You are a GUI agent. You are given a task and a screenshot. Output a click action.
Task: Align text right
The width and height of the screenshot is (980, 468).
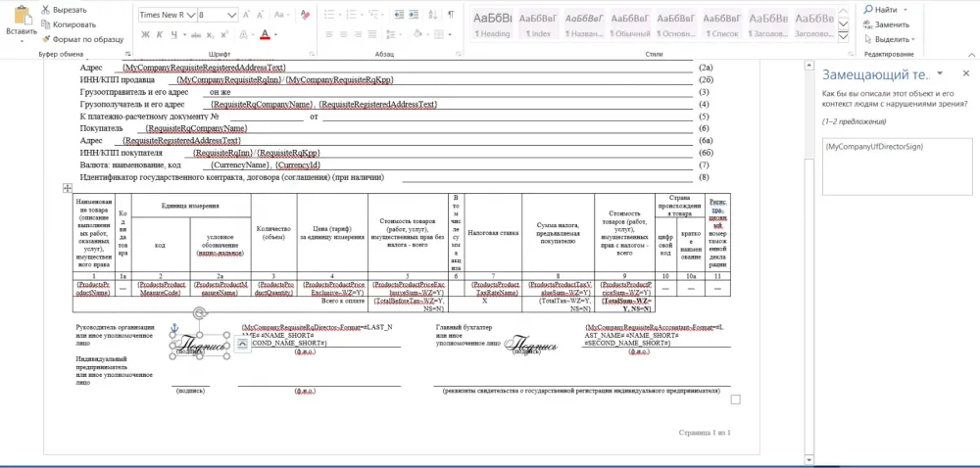(x=360, y=34)
